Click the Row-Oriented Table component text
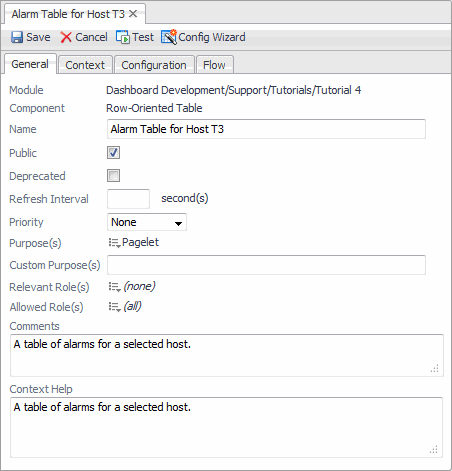The image size is (452, 471). pos(154,108)
